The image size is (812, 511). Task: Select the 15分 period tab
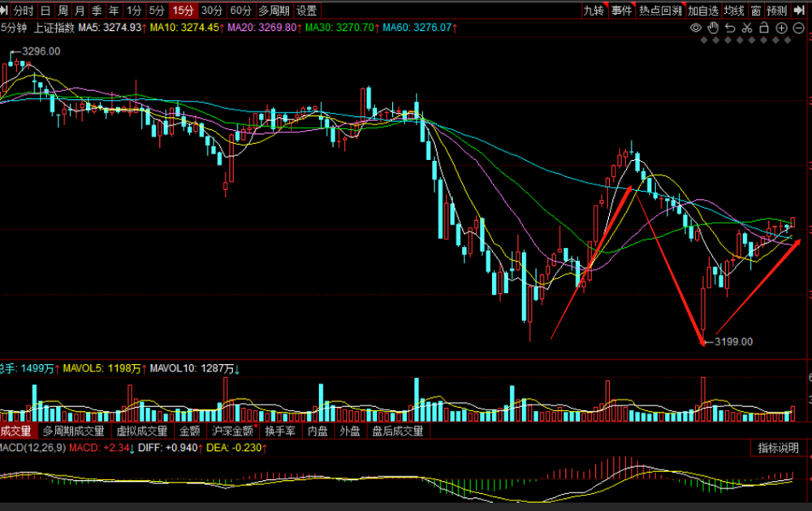[184, 11]
